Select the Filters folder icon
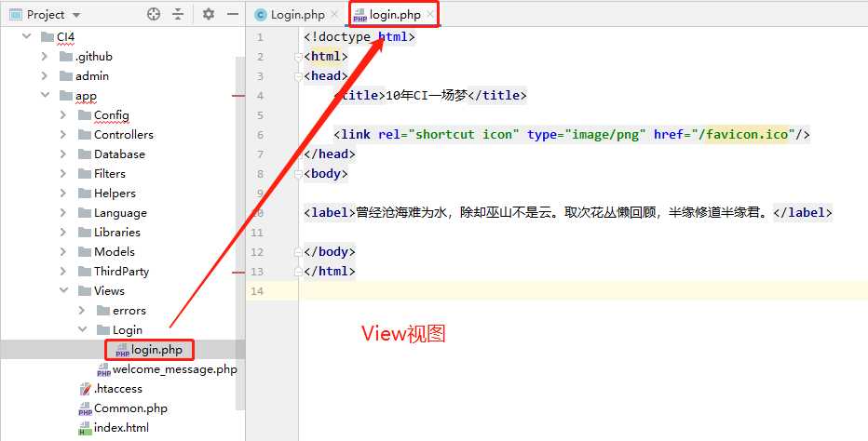 (85, 174)
